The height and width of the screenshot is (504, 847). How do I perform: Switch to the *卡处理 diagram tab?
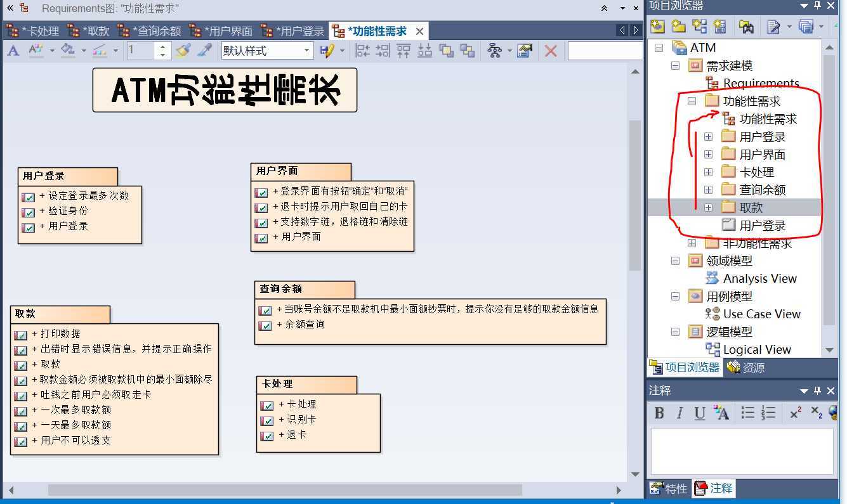32,31
